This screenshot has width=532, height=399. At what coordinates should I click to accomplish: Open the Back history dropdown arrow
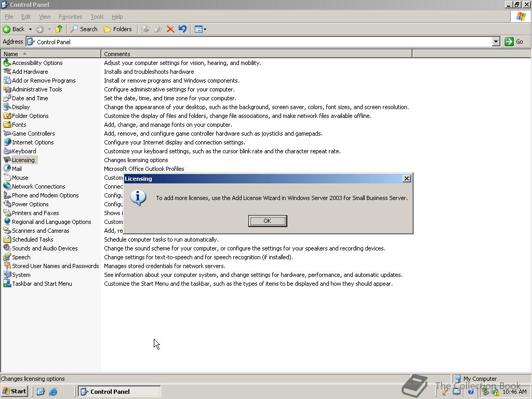[x=30, y=29]
